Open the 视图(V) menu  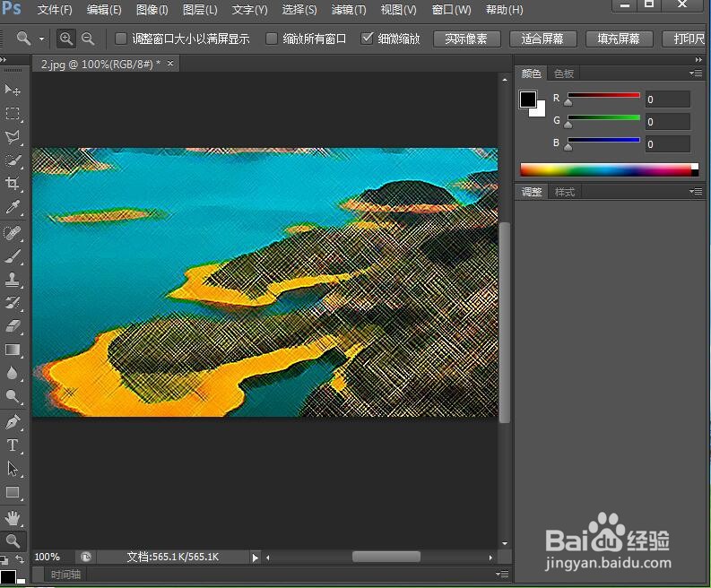click(x=399, y=10)
